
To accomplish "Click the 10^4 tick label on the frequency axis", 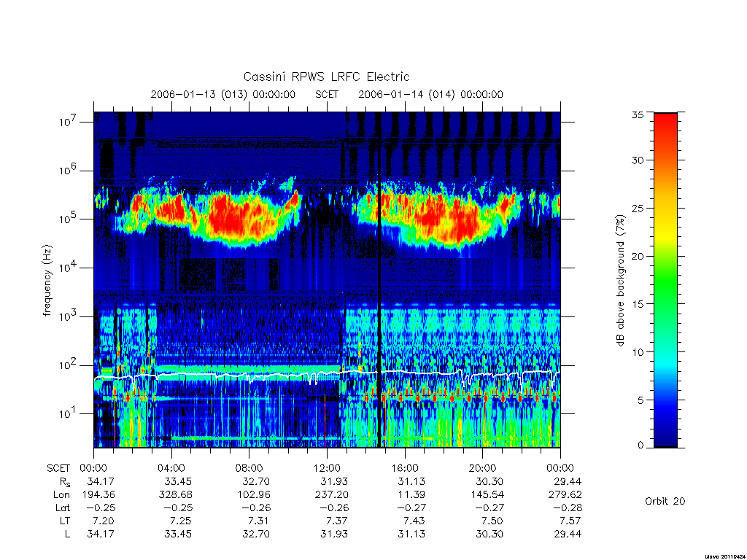I will [68, 268].
